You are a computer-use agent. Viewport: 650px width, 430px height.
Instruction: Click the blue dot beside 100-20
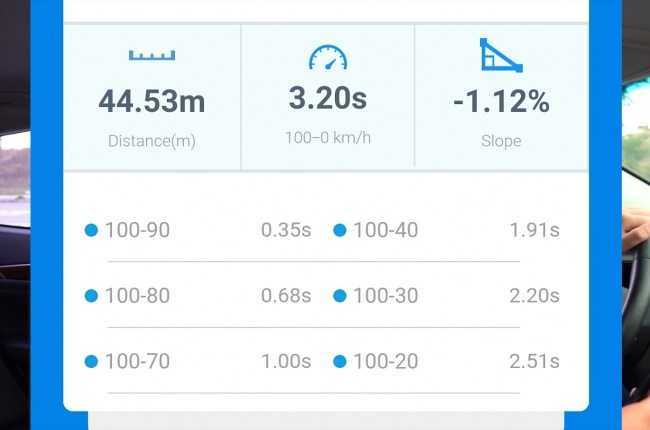(340, 361)
